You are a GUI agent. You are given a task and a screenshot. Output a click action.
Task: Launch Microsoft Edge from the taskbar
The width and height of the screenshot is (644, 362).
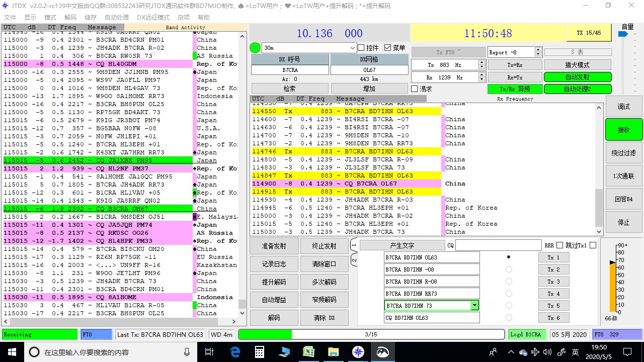[235, 352]
